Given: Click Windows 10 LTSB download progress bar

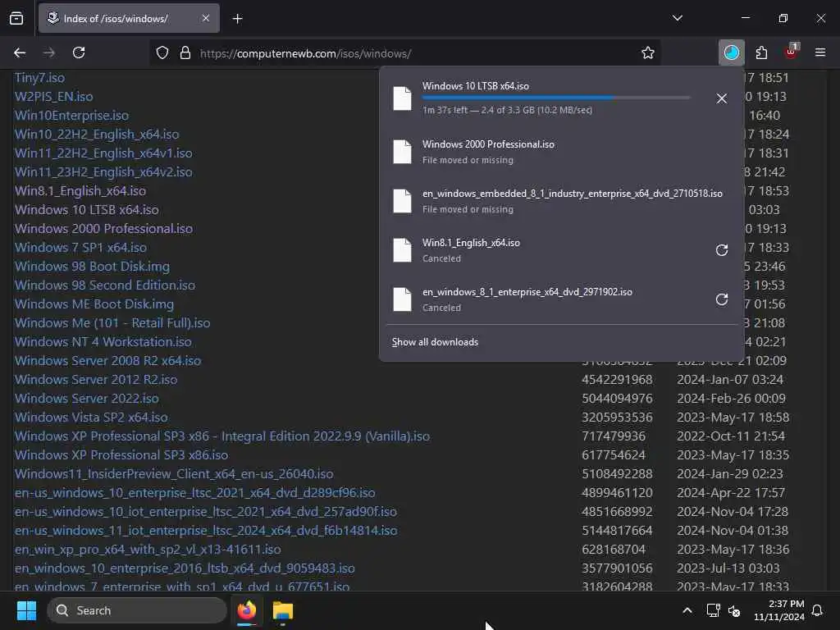Looking at the screenshot, I should tap(556, 98).
